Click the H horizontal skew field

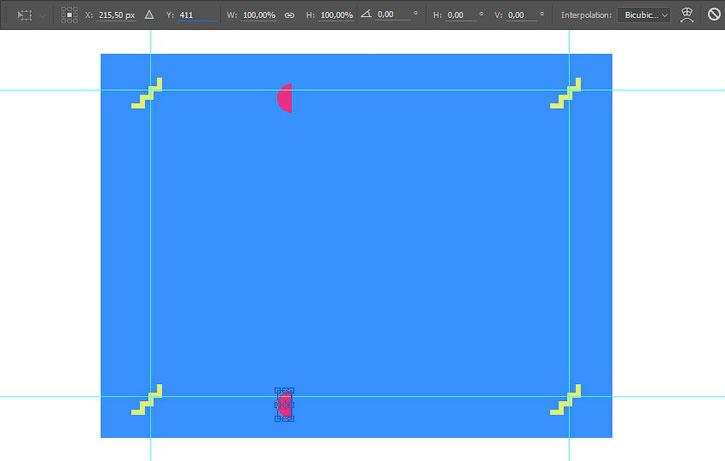coord(461,15)
